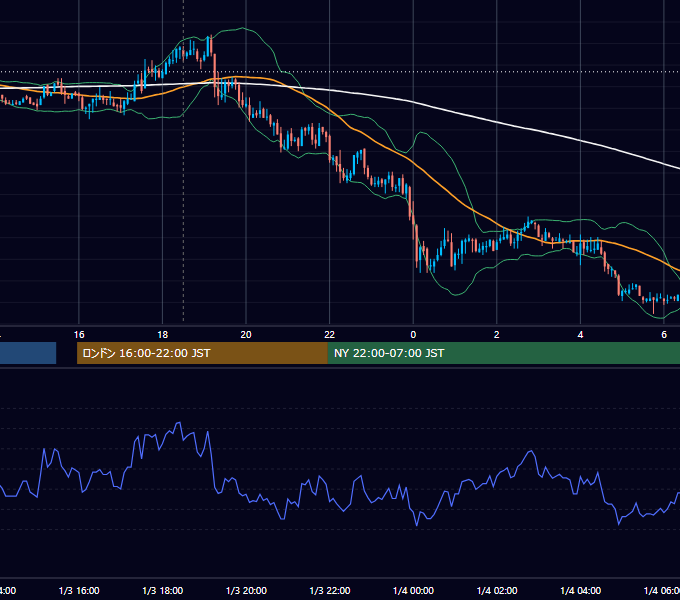Viewport: 680px width, 600px height.
Task: Select the ロンドン 16:00-22:00 JST session bar
Action: 202,353
